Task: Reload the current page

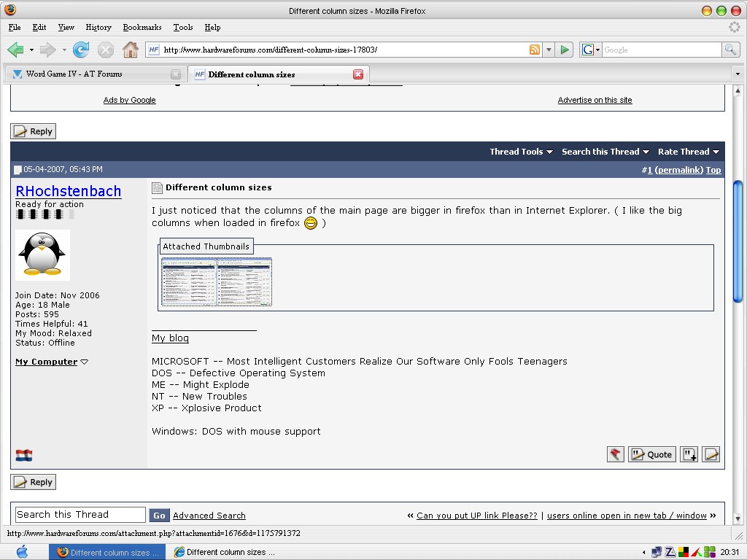Action: [81, 50]
